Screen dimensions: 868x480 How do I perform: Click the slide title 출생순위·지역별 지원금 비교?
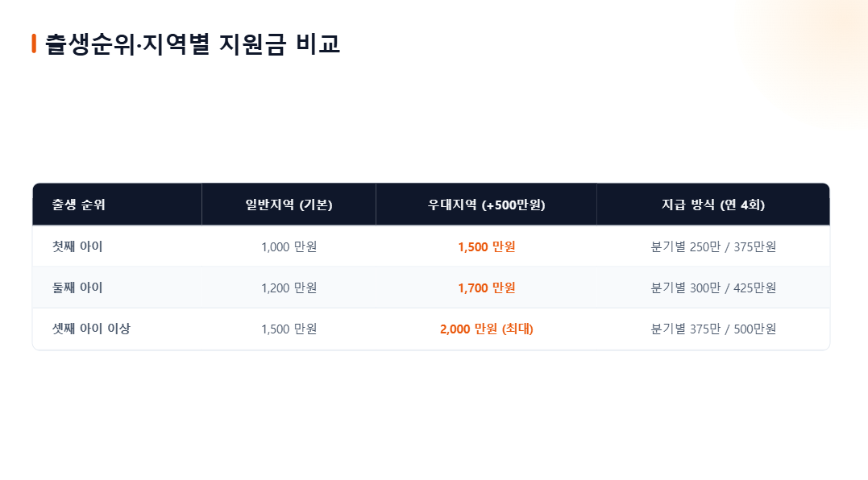(x=192, y=43)
